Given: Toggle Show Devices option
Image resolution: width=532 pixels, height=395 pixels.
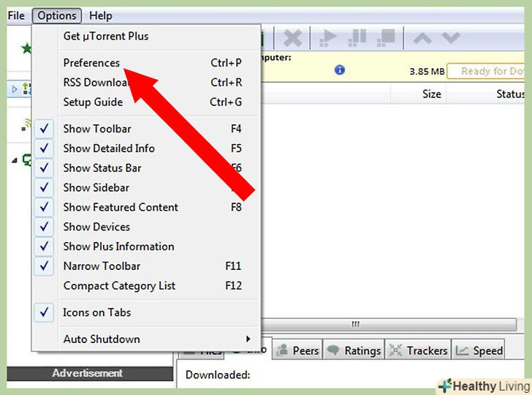Looking at the screenshot, I should click(x=147, y=227).
